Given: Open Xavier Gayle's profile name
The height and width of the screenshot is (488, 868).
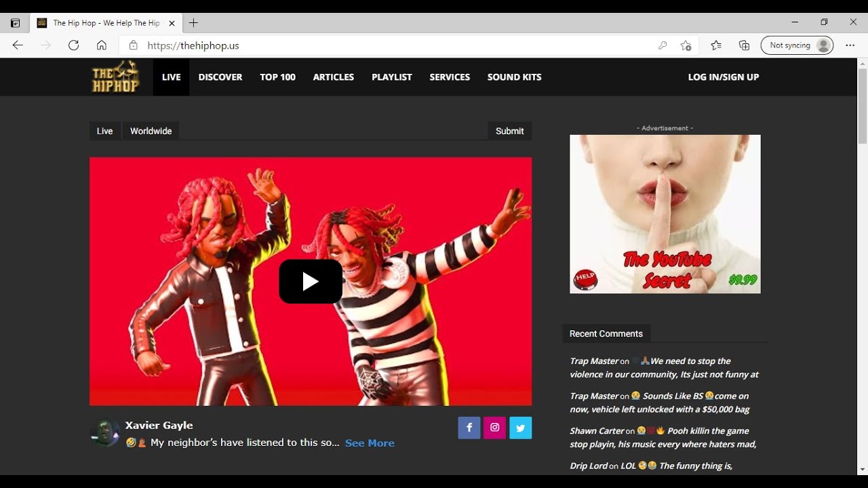Looking at the screenshot, I should [x=159, y=426].
